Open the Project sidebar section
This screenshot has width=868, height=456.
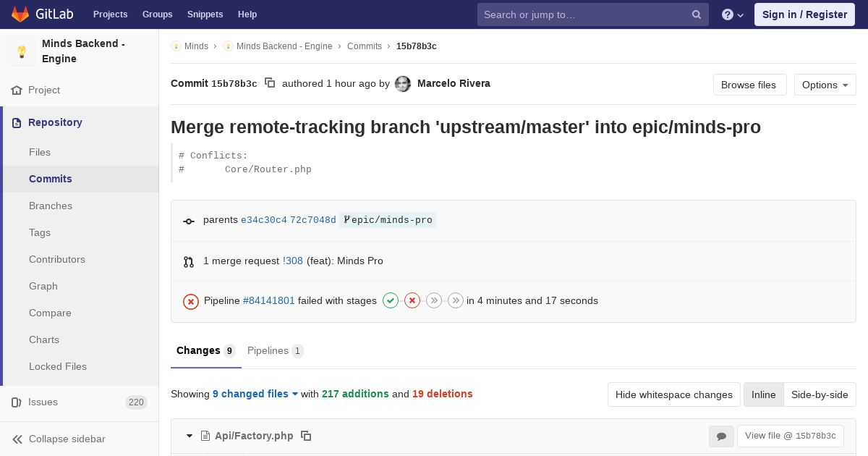pyautogui.click(x=44, y=90)
